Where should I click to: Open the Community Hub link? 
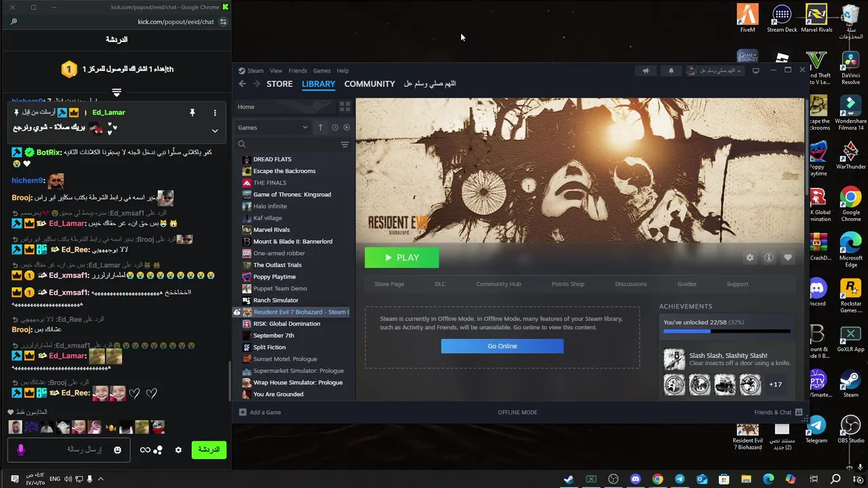click(x=498, y=284)
